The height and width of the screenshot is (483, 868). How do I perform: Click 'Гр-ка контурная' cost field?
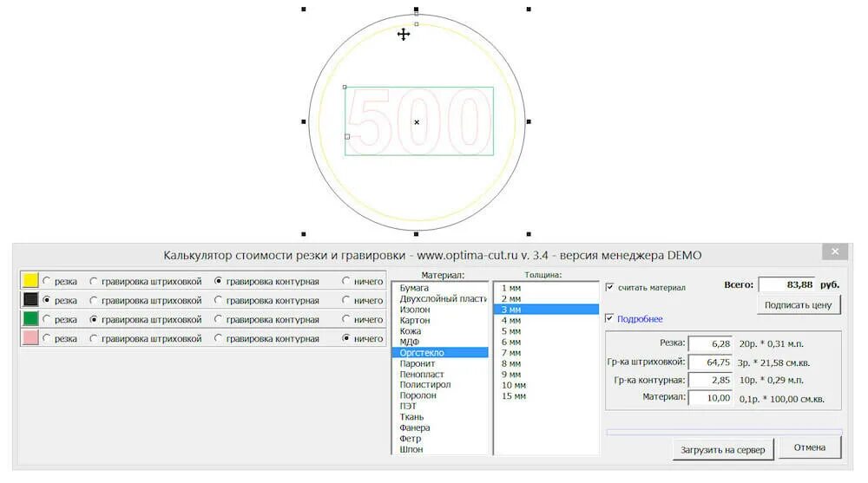point(710,380)
